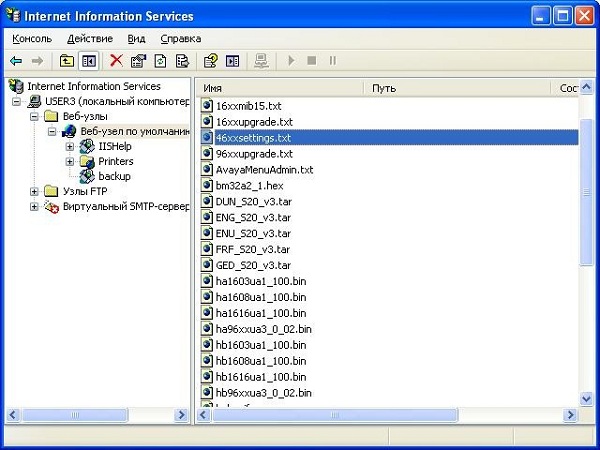Screen dimensions: 600x450
Task: Click the Pause service button
Action: tap(333, 60)
